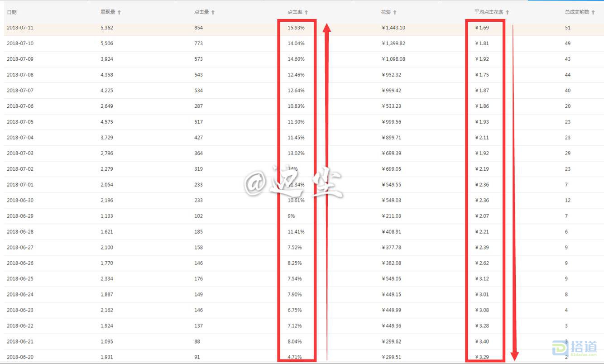Select the 2018-06-27 date cell
The image size is (604, 364).
pyautogui.click(x=20, y=248)
